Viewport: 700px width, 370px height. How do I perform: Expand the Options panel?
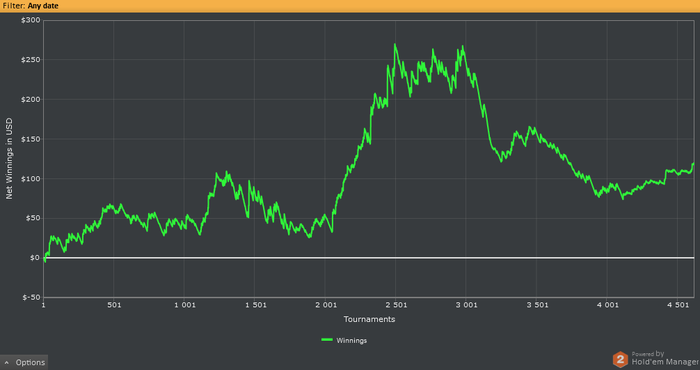[x=24, y=362]
